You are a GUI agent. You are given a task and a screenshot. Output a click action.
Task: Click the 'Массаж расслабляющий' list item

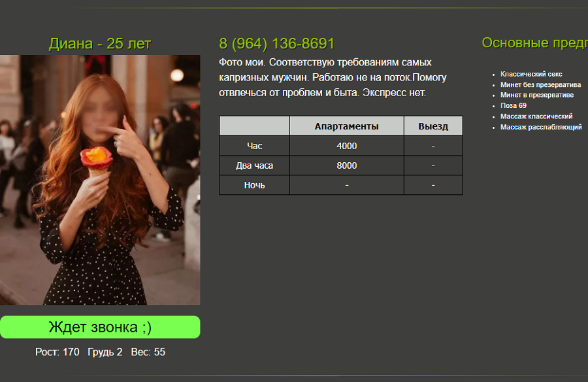[541, 127]
